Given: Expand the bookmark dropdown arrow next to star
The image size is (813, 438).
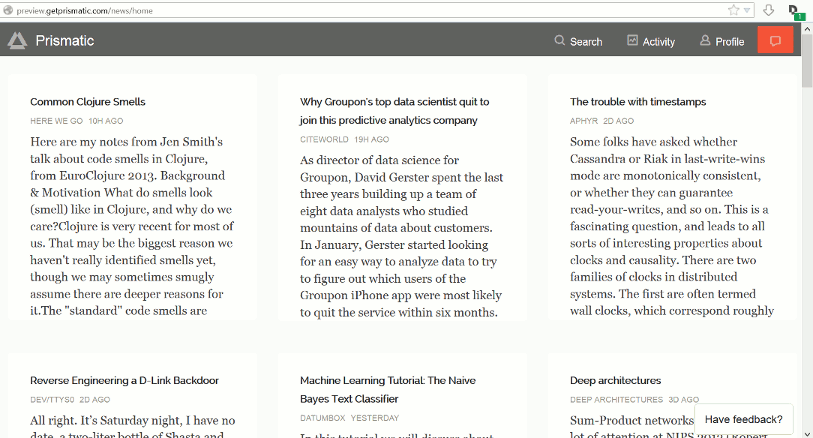Looking at the screenshot, I should click(747, 10).
